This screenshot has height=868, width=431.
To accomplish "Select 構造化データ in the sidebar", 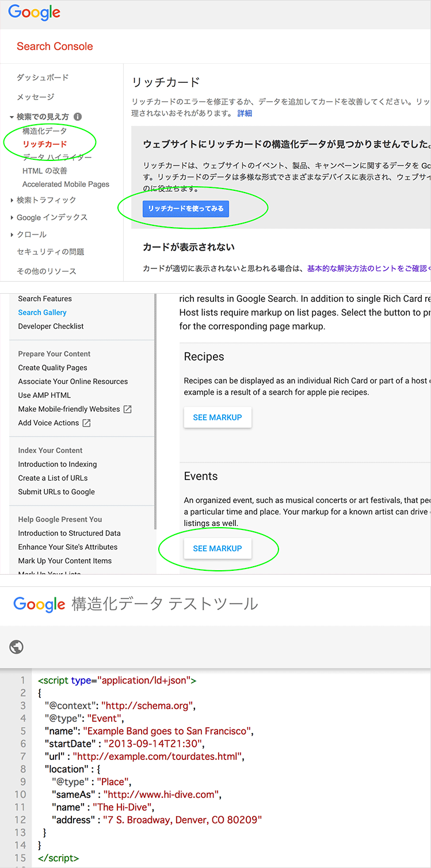I will point(44,131).
